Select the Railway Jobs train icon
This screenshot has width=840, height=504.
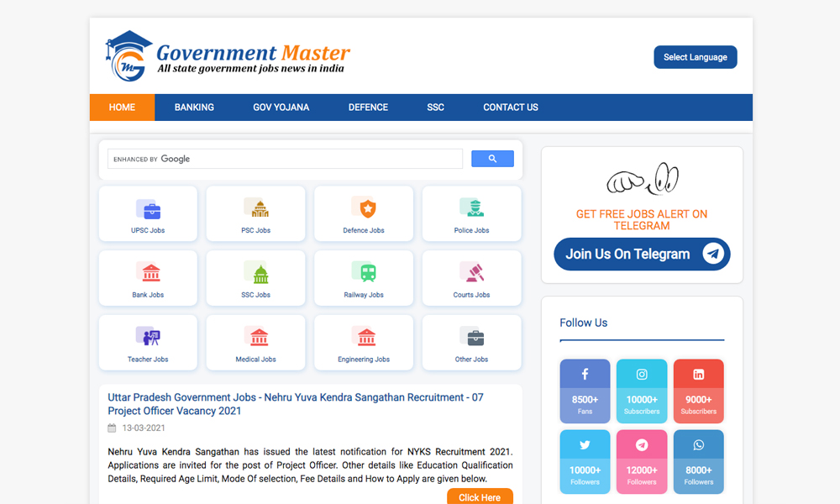[x=364, y=273]
